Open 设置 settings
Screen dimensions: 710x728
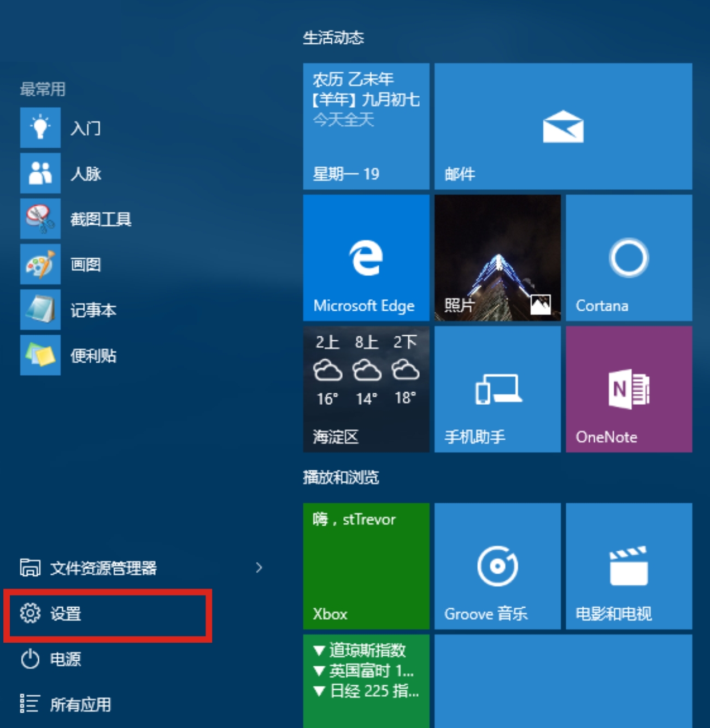66,614
